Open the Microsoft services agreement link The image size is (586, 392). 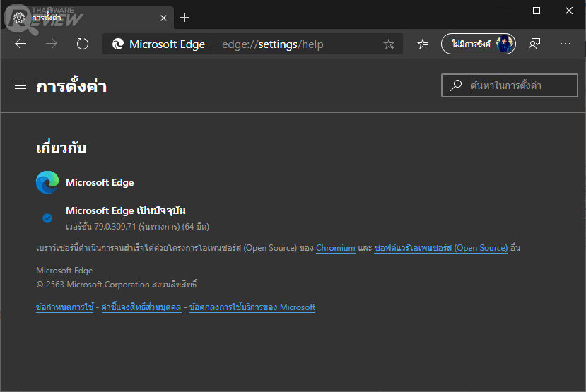tap(252, 307)
